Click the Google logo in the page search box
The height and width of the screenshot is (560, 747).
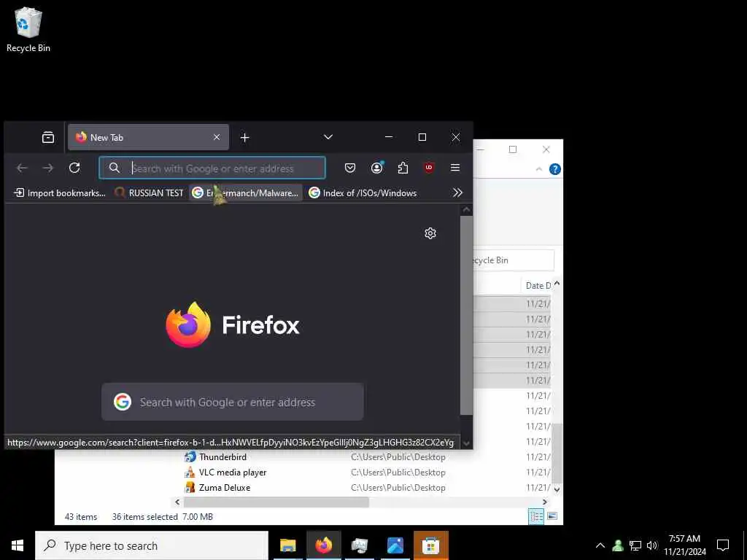click(x=123, y=402)
